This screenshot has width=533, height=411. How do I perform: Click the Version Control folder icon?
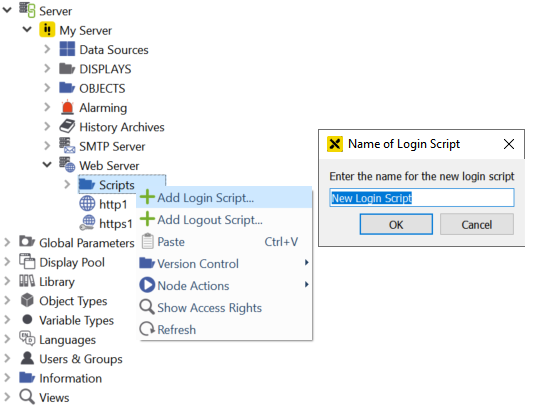(x=147, y=263)
